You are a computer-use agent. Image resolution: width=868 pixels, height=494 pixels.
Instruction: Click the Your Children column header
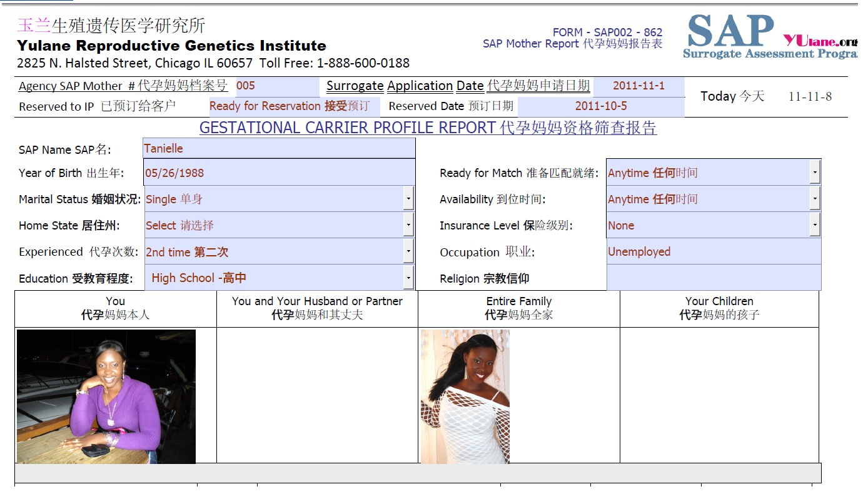[719, 308]
